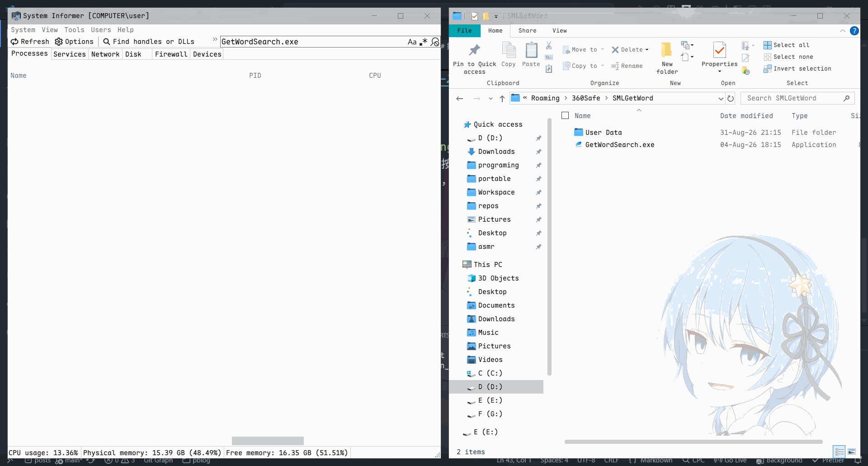Screen dimensions: 868x466
Task: Sort processes by the PID column
Action: 255,76
